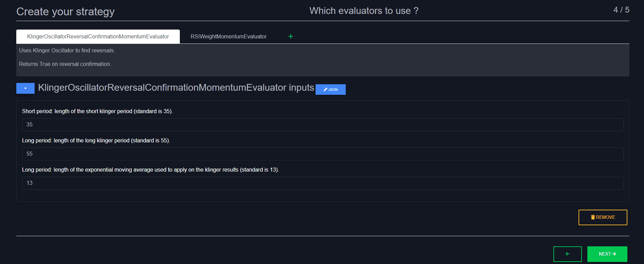644x264 pixels.
Task: Click the step counter '4 / 5'
Action: pyautogui.click(x=621, y=10)
